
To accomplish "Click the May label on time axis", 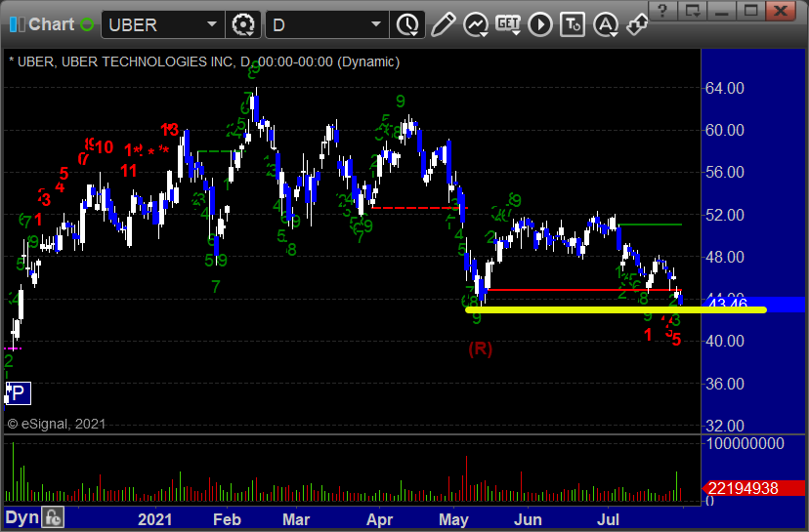I will coord(453,519).
